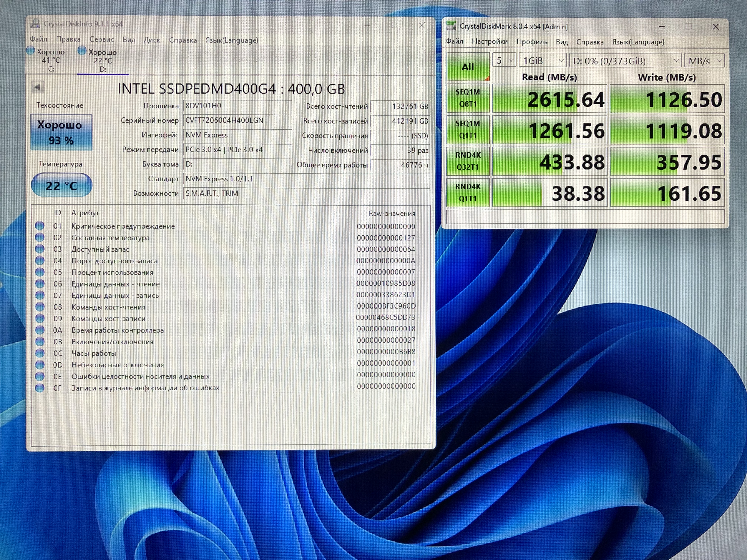Viewport: 747px width, 560px height.
Task: Click the Хорошо 93 % health status box
Action: point(61,132)
